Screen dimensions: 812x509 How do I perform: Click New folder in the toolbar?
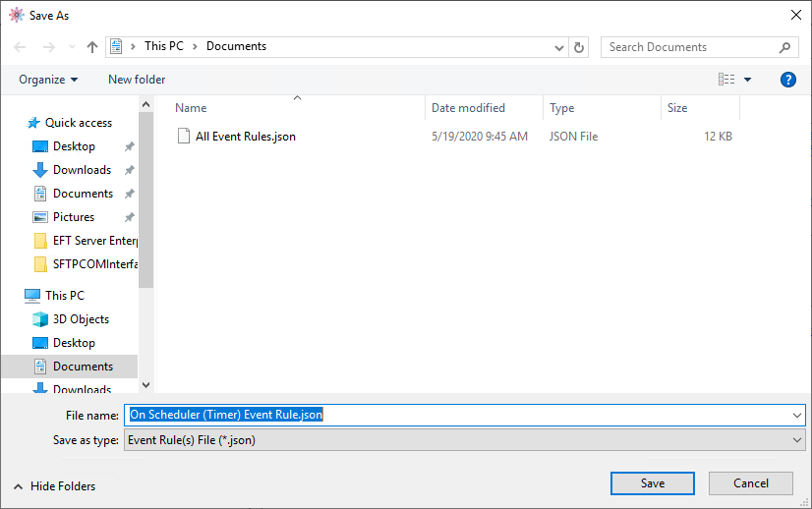coord(137,80)
